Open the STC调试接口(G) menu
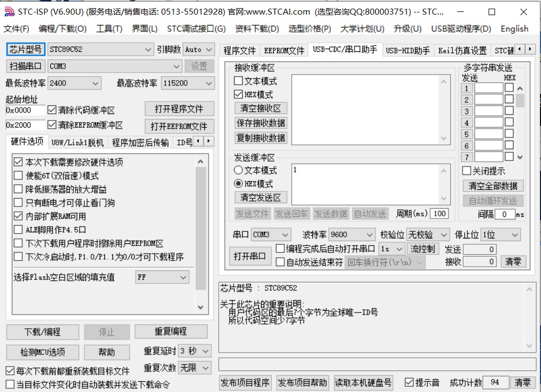The image size is (541, 392). pos(196,29)
